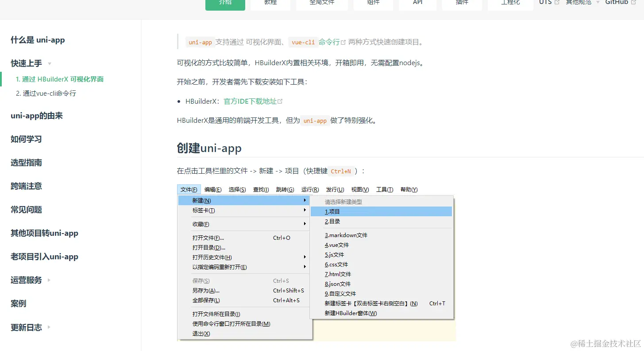
Task: Select 7.html文件 in the submenu
Action: pos(382,274)
